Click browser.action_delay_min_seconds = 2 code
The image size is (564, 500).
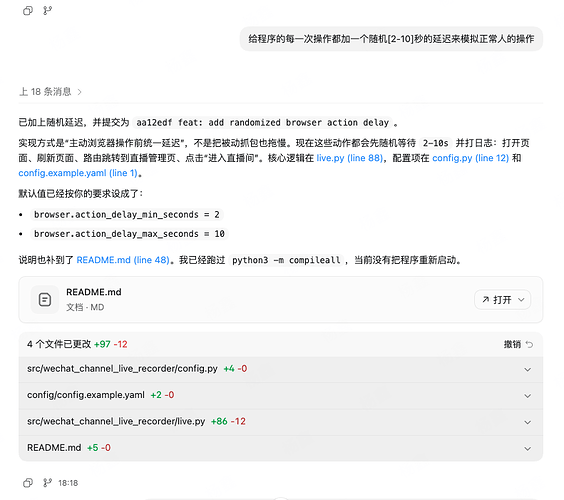click(127, 215)
